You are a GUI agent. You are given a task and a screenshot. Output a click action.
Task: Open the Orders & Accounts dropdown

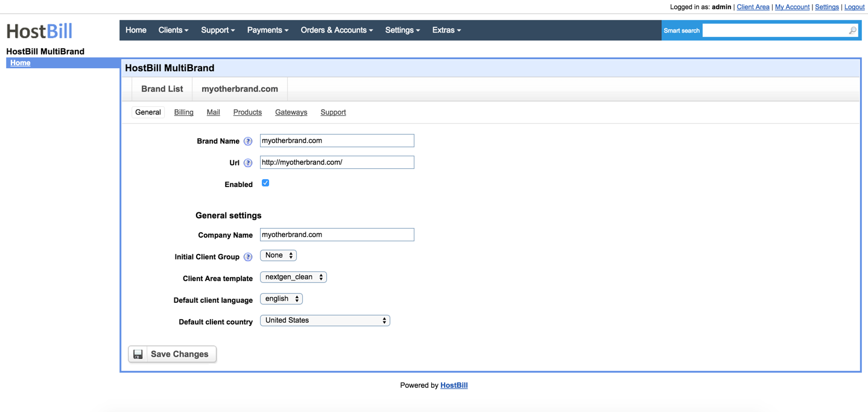[x=337, y=30]
